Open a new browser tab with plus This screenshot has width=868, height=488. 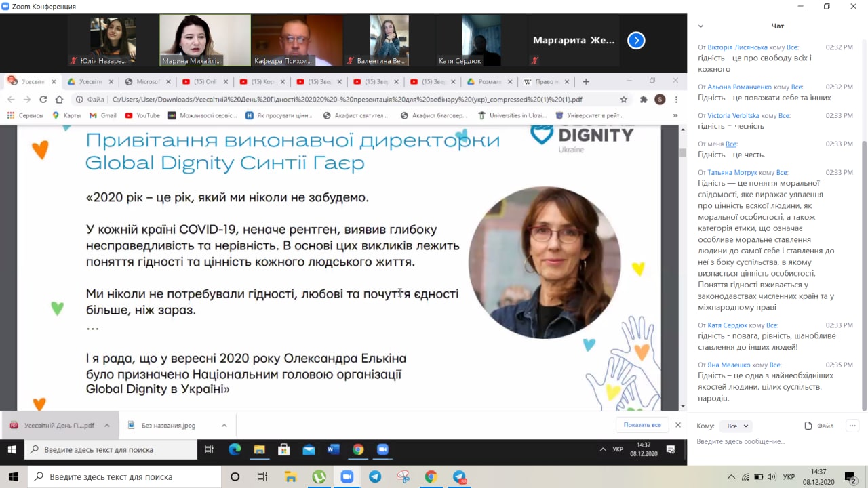point(586,81)
